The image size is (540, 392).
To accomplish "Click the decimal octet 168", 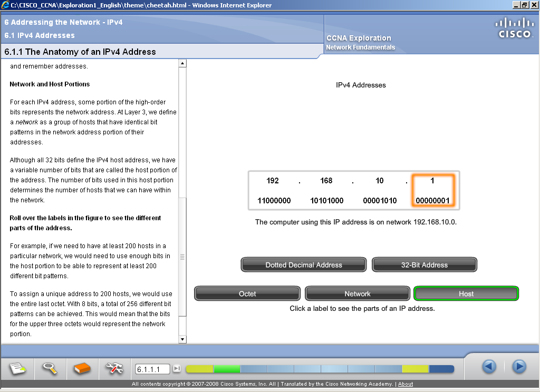I will click(326, 181).
